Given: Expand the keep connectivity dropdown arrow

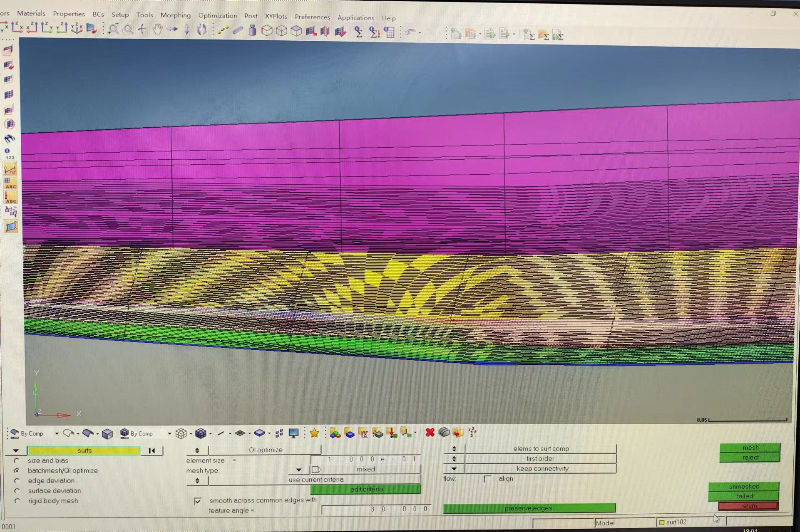Looking at the screenshot, I should click(x=454, y=469).
